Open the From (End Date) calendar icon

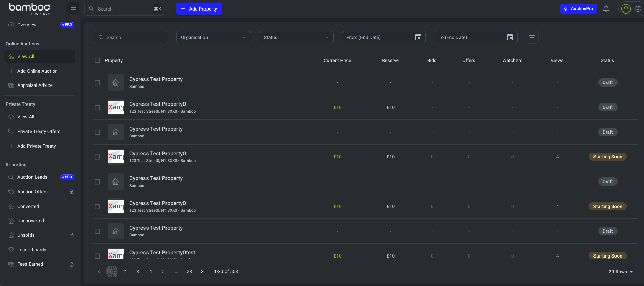tap(418, 37)
